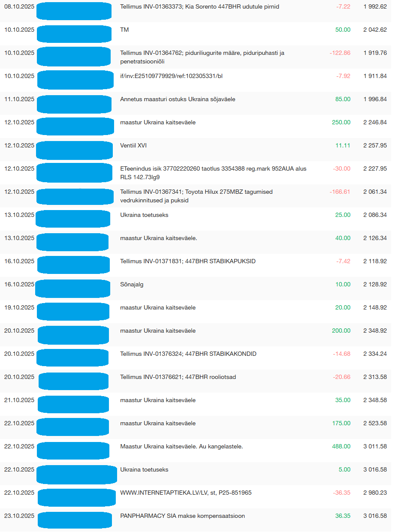Screen dimensions: 395x532
Task: Click the Tellimus INV-01364762 transaction description
Action: tap(202, 57)
